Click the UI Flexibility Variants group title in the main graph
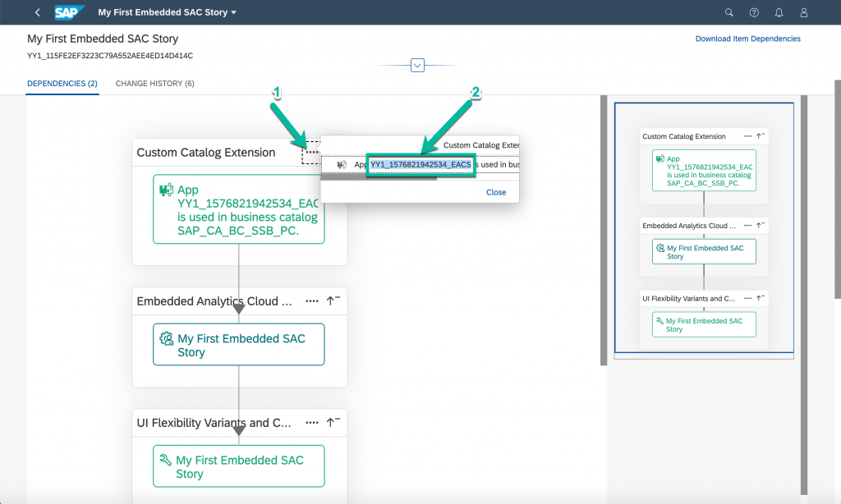 pyautogui.click(x=214, y=423)
